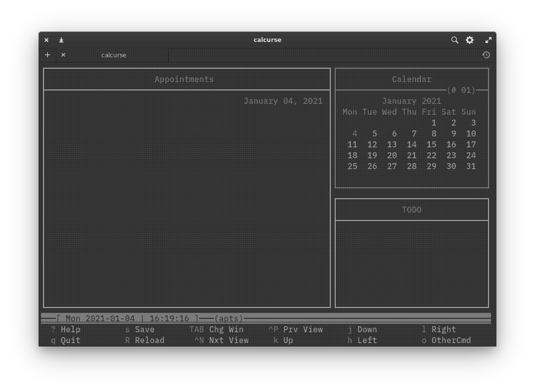Click the status bar date Mon 2021-01-04
The image size is (535, 392).
100,318
